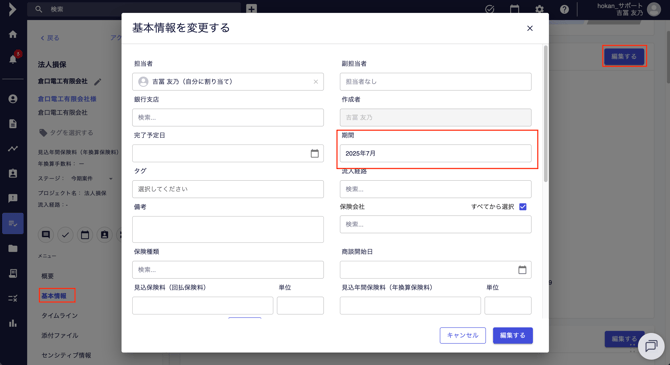Open the document icon in the sidebar
Viewport: 670px width, 365px height.
tap(13, 124)
